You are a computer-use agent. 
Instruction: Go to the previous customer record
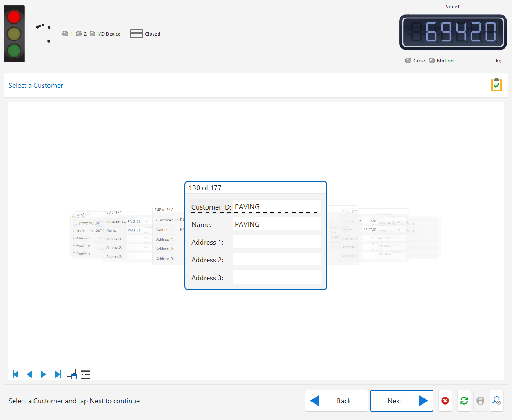tap(29, 374)
